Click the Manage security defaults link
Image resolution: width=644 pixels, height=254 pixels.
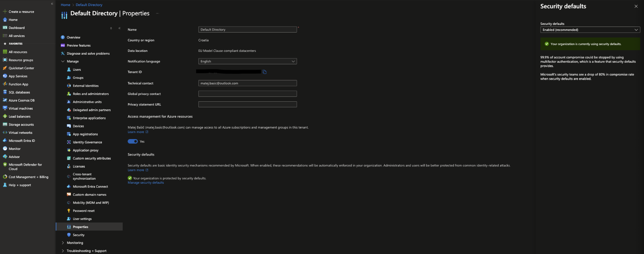(x=146, y=183)
